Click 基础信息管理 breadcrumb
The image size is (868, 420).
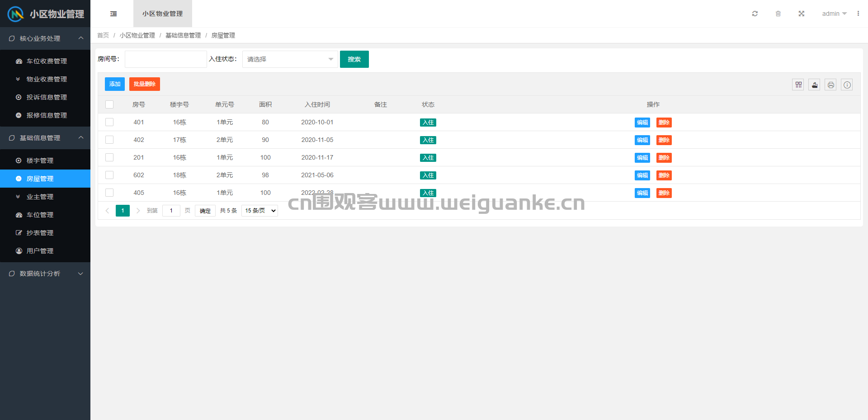183,35
